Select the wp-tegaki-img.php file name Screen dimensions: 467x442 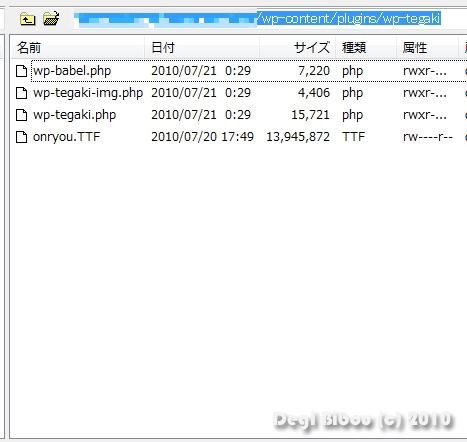click(x=88, y=93)
